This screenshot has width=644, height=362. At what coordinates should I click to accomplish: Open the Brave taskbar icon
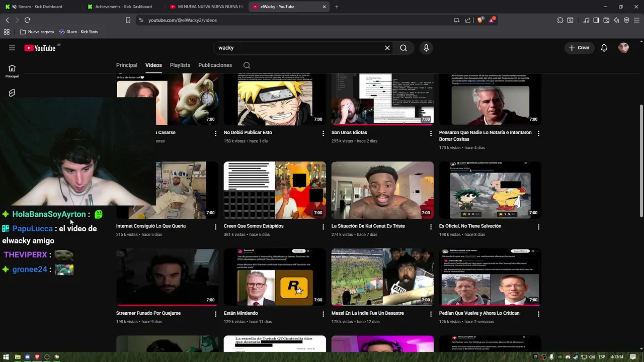[x=37, y=357]
